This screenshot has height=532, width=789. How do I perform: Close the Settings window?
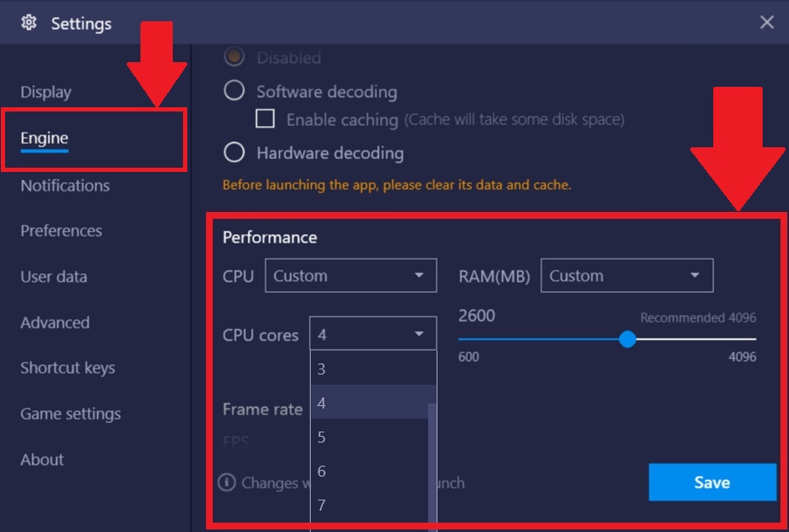[x=766, y=22]
